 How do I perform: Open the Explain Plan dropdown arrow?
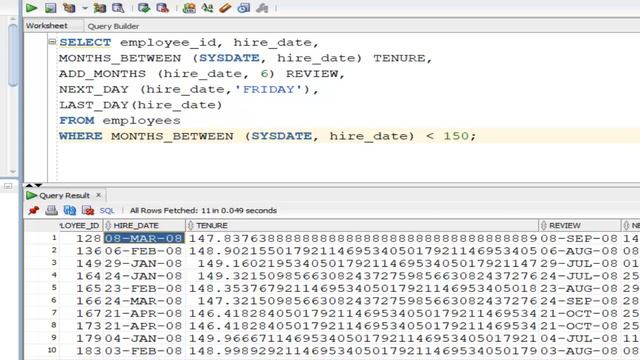pos(84,8)
